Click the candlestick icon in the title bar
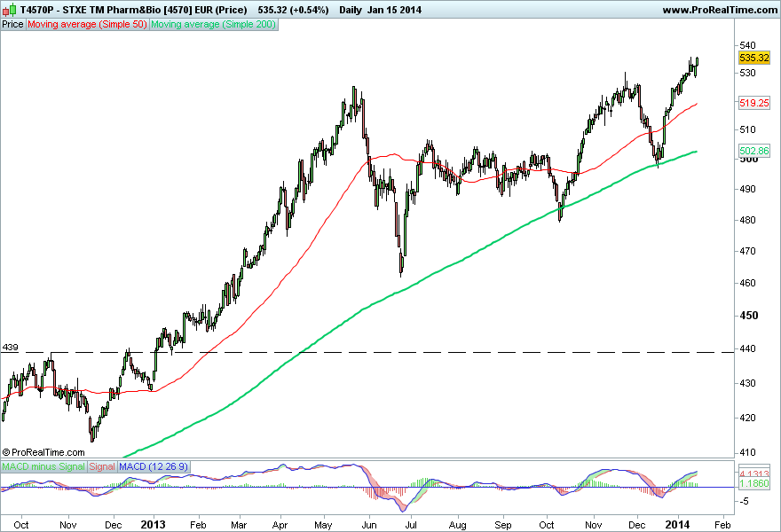This screenshot has height=532, width=781. [x=10, y=10]
